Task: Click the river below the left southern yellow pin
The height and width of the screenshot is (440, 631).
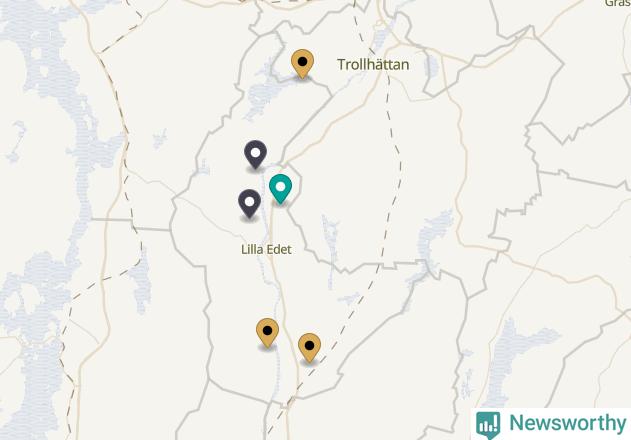Action: (x=277, y=374)
